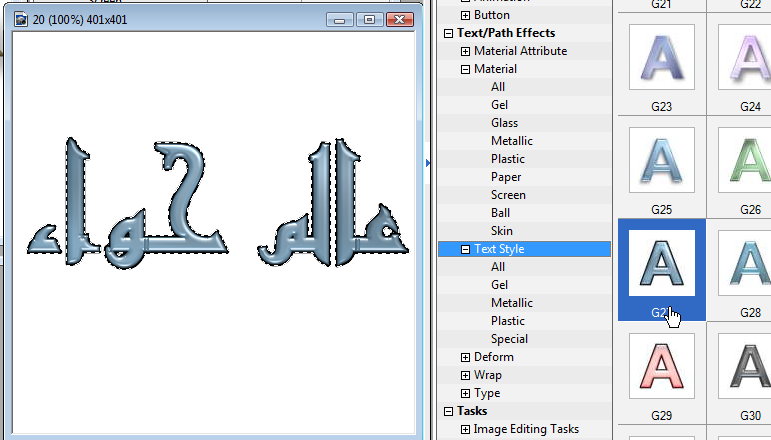Click the highlighted G27 style thumbnail

pyautogui.click(x=661, y=264)
